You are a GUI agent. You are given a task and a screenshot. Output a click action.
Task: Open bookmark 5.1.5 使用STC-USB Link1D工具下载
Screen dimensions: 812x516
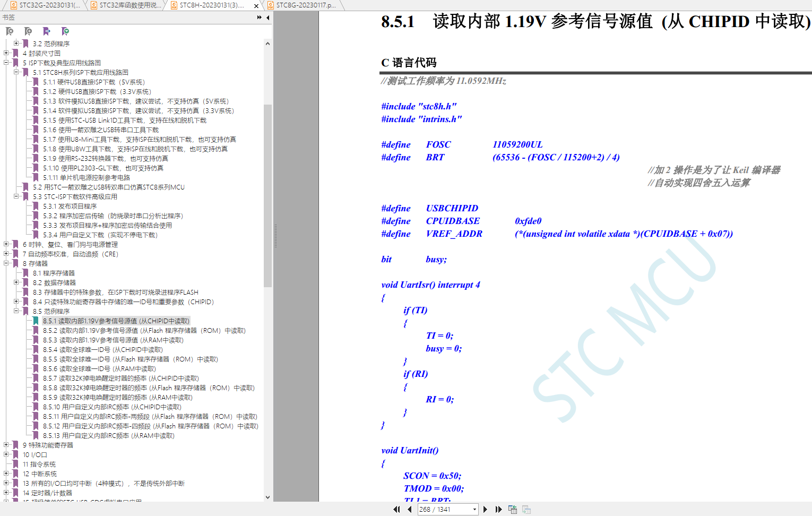125,121
